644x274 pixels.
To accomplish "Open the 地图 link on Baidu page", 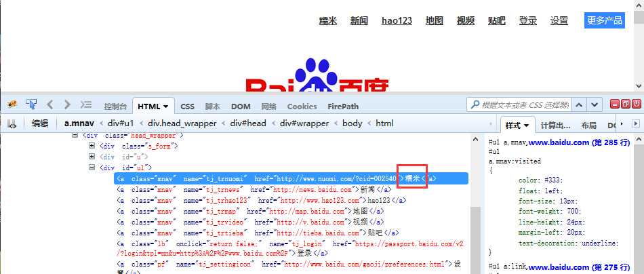I will point(434,20).
